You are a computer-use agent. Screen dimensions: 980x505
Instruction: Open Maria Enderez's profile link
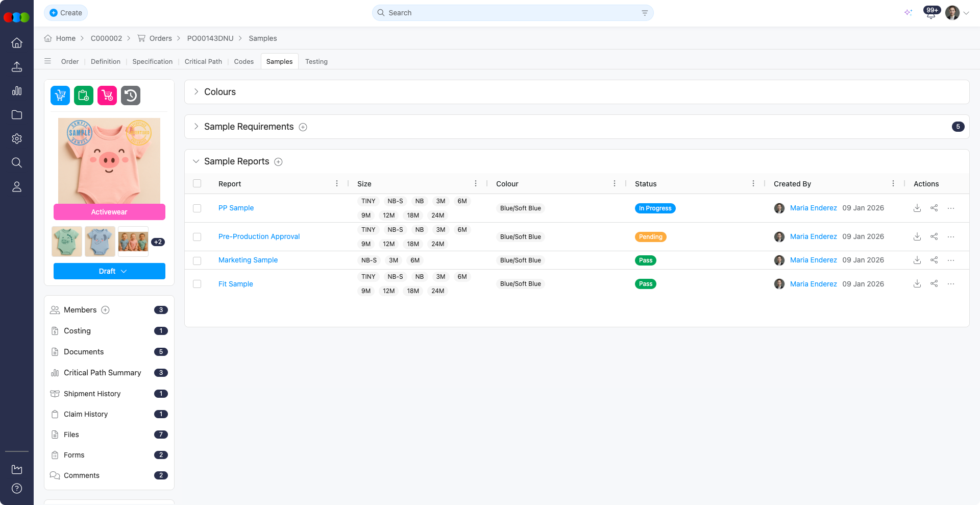tap(814, 208)
